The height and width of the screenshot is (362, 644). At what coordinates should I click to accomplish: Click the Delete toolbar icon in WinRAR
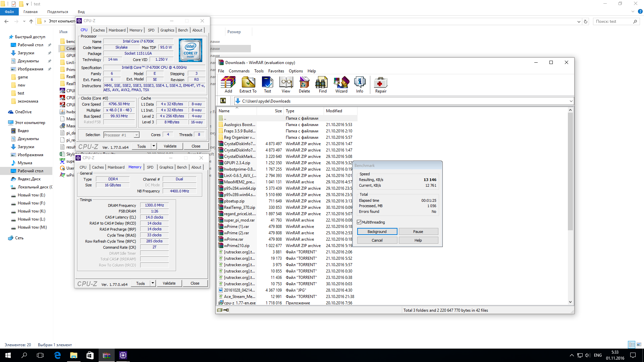click(x=304, y=84)
